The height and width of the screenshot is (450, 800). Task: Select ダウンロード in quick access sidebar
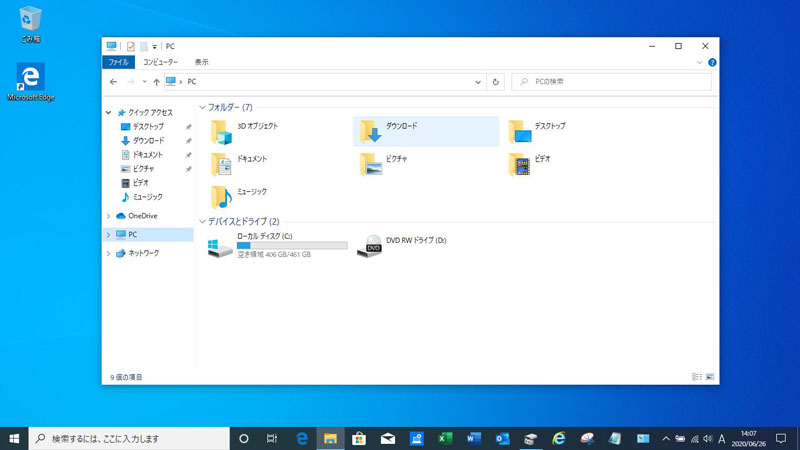tap(148, 141)
